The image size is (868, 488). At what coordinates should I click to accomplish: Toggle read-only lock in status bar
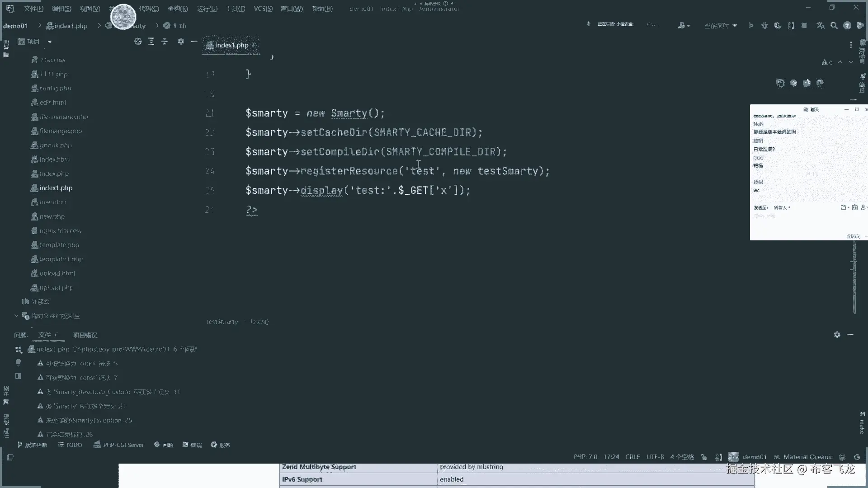pos(704,457)
